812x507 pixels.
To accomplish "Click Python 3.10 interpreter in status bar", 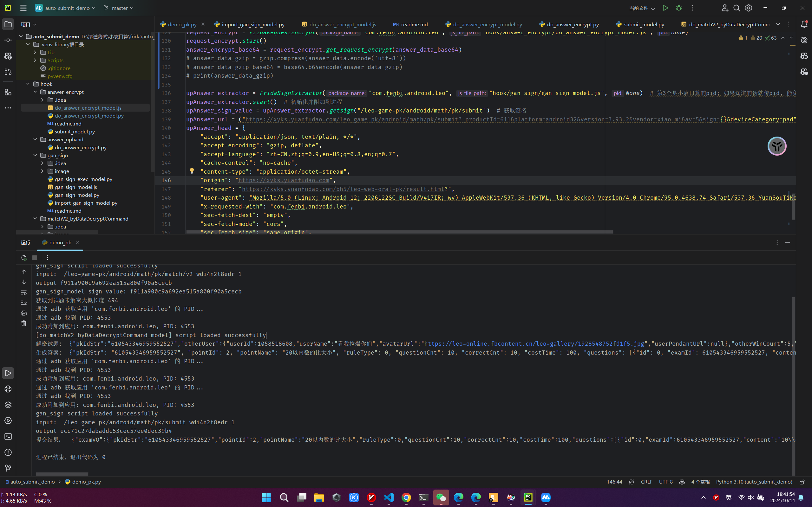I will 754,482.
